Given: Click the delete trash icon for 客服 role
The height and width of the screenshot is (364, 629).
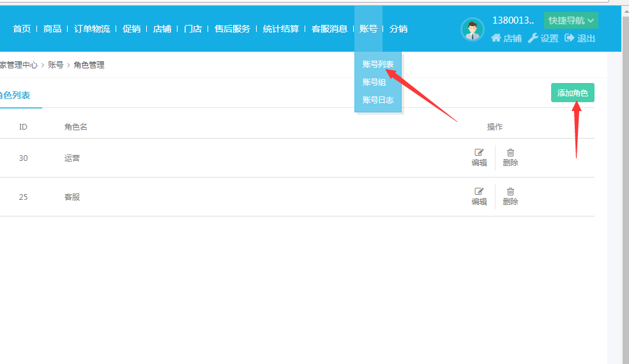Looking at the screenshot, I should click(x=510, y=192).
